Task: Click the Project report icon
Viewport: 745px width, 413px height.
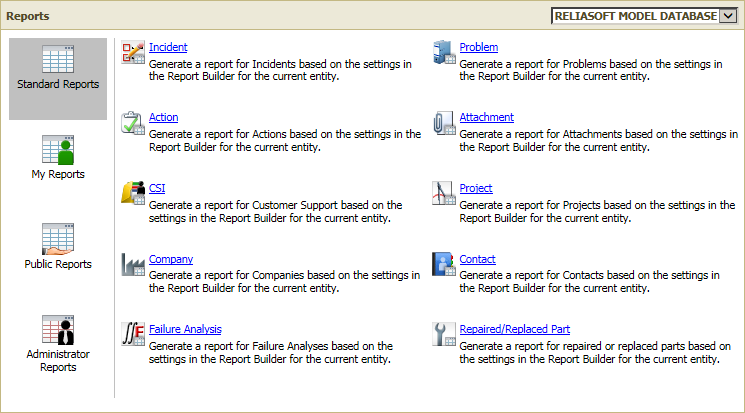Action: 443,194
